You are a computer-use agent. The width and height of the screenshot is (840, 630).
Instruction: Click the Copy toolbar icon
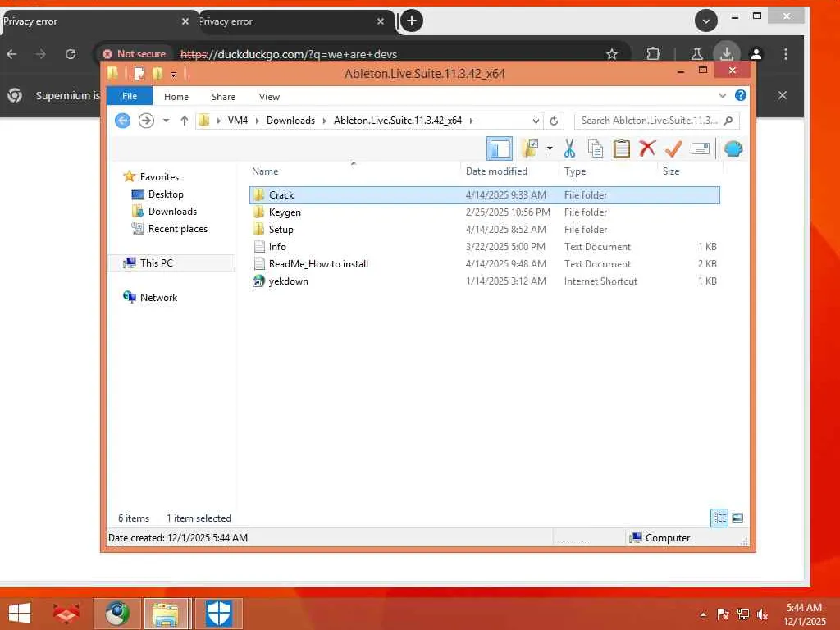[x=596, y=148]
